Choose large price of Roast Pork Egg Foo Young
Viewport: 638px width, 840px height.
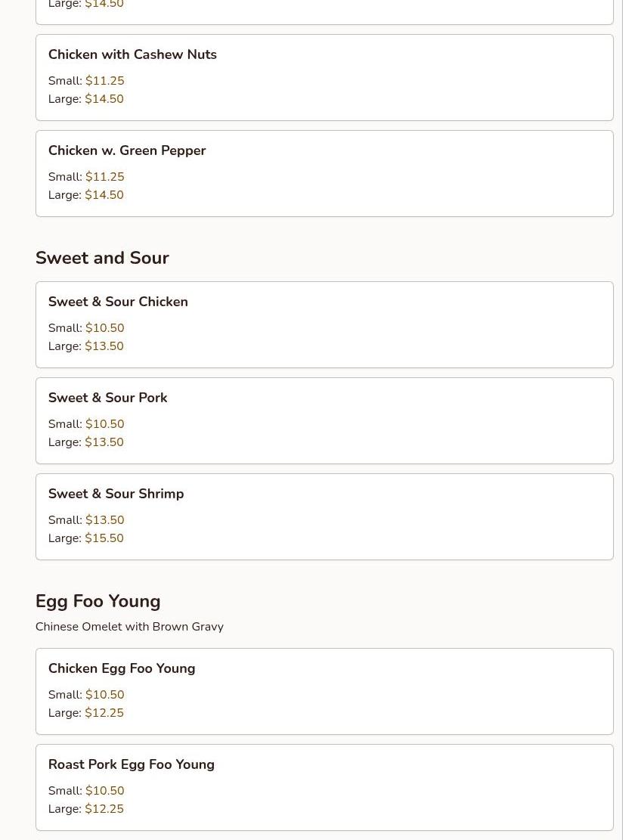coord(104,809)
